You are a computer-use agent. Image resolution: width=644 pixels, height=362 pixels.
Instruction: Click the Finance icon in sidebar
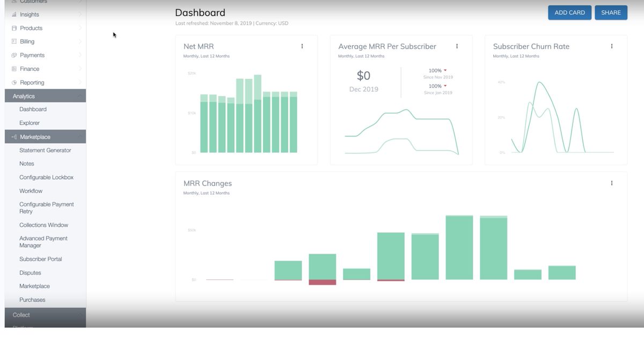(14, 69)
